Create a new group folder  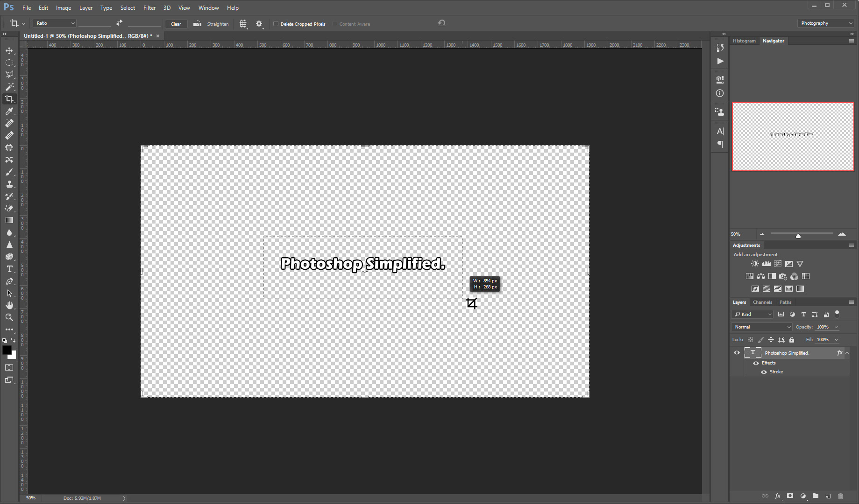click(816, 496)
